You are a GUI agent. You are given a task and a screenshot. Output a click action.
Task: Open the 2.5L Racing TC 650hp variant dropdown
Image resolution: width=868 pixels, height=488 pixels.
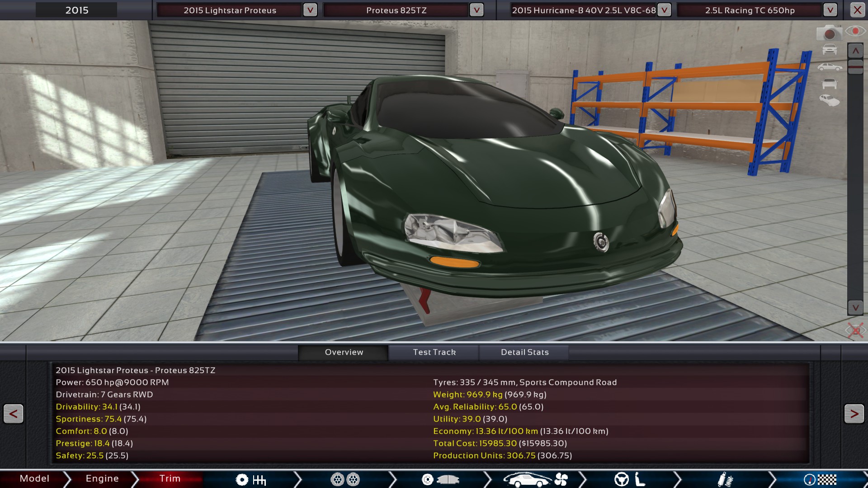coord(830,10)
